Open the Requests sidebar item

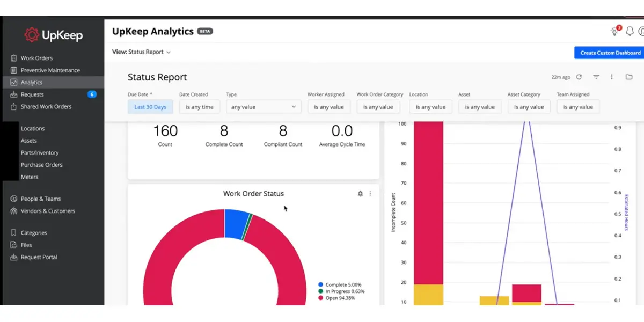[x=32, y=94]
